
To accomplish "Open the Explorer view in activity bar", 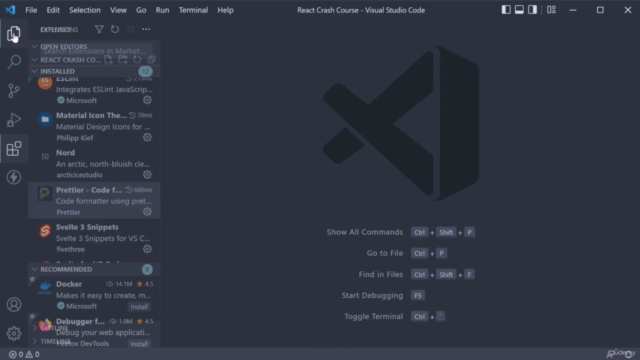I will click(x=14, y=33).
